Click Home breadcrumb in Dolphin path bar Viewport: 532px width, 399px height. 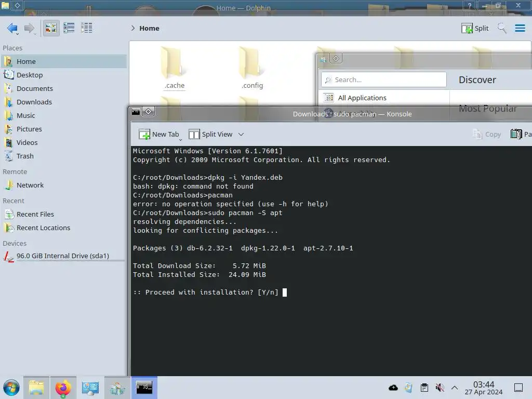coord(149,28)
